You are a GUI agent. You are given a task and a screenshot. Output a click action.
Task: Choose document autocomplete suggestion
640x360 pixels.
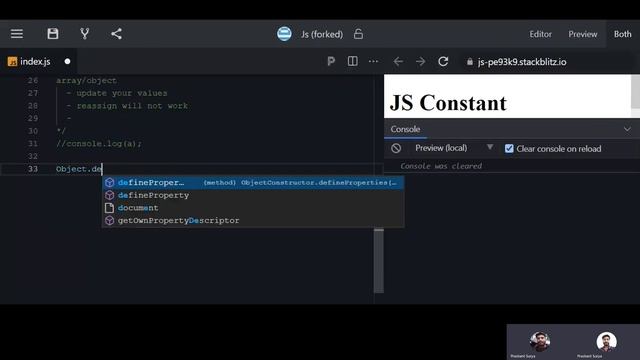click(x=253, y=208)
